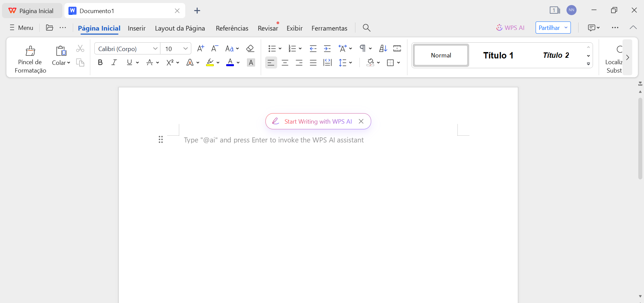The height and width of the screenshot is (303, 644).
Task: Apply blue font color
Action: point(230,62)
